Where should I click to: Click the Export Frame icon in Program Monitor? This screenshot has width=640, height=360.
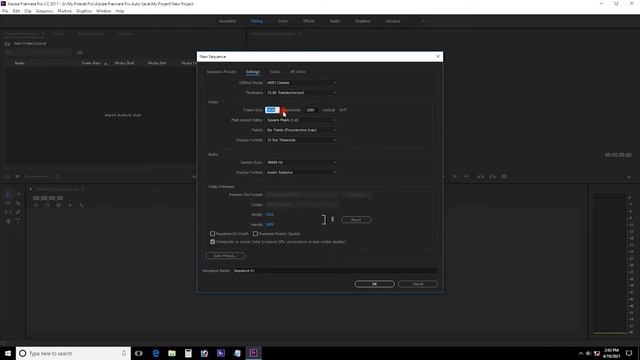[x=504, y=176]
